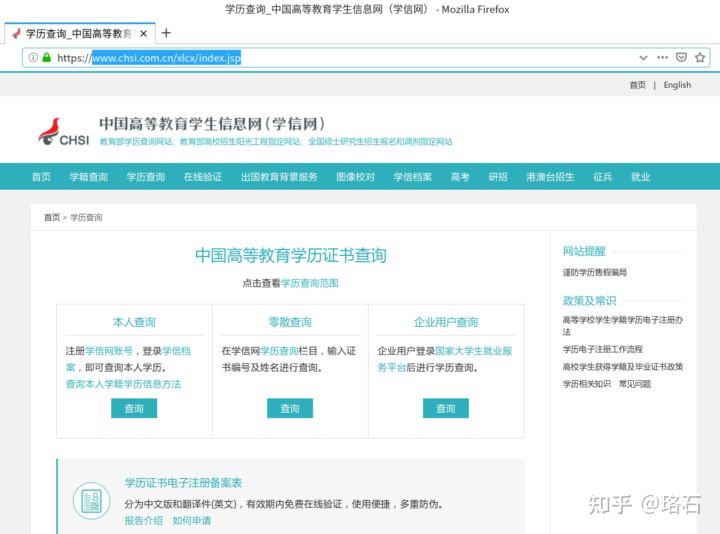This screenshot has width=720, height=534.
Task: Open the 报告介绍 link
Action: point(143,520)
